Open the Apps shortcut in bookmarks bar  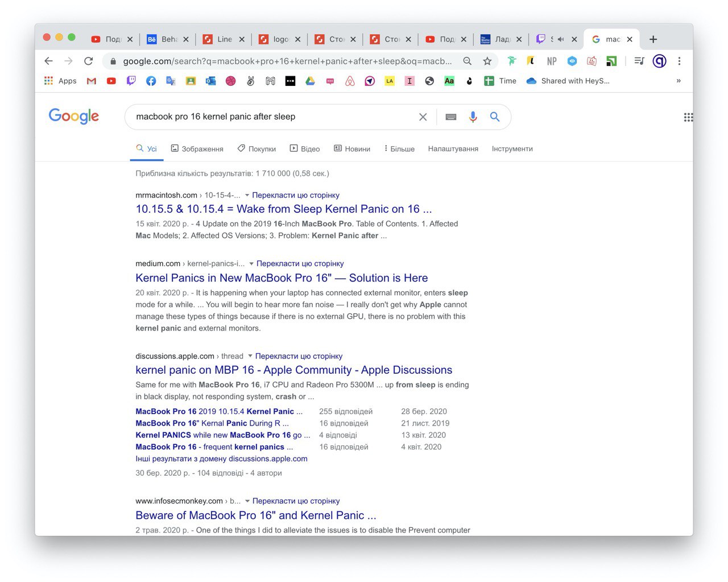point(60,81)
